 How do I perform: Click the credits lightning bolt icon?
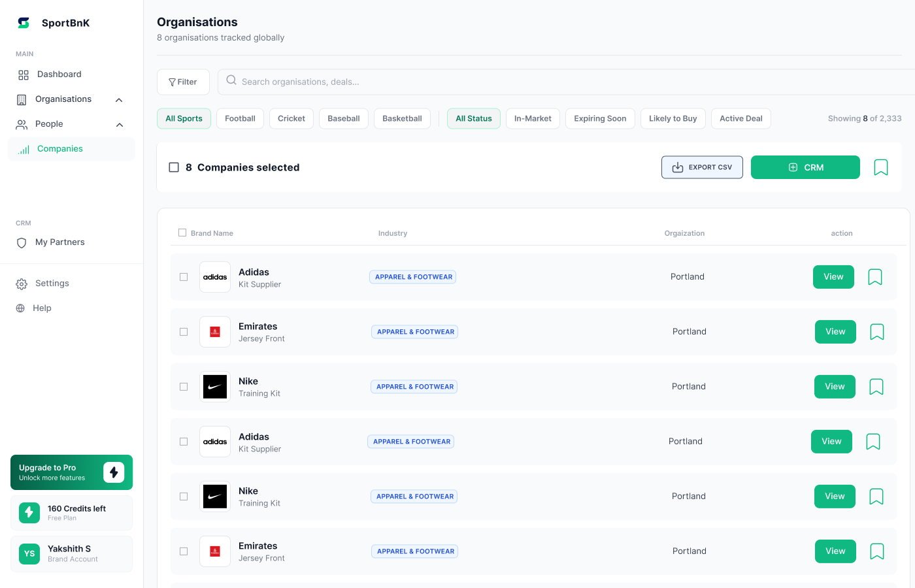29,513
